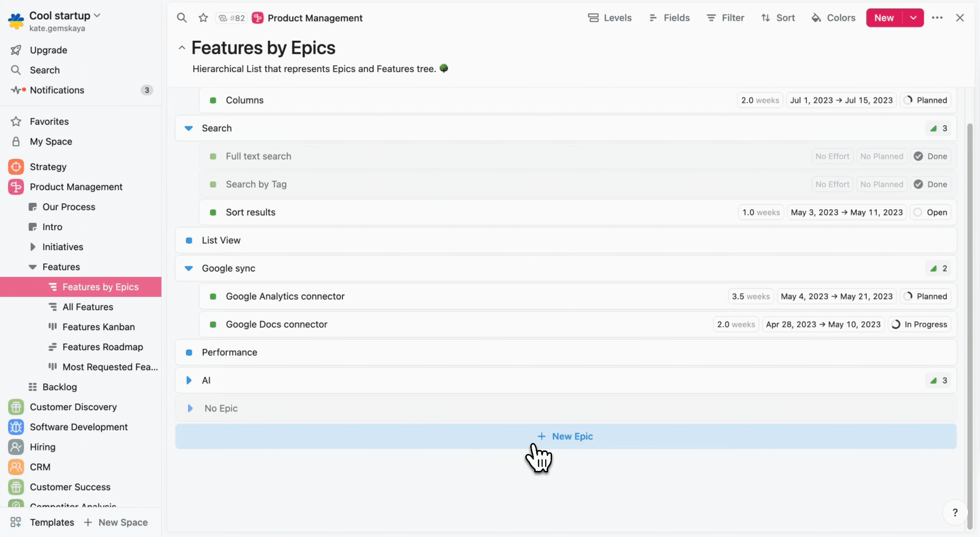Expand the No Epic group

point(190,408)
